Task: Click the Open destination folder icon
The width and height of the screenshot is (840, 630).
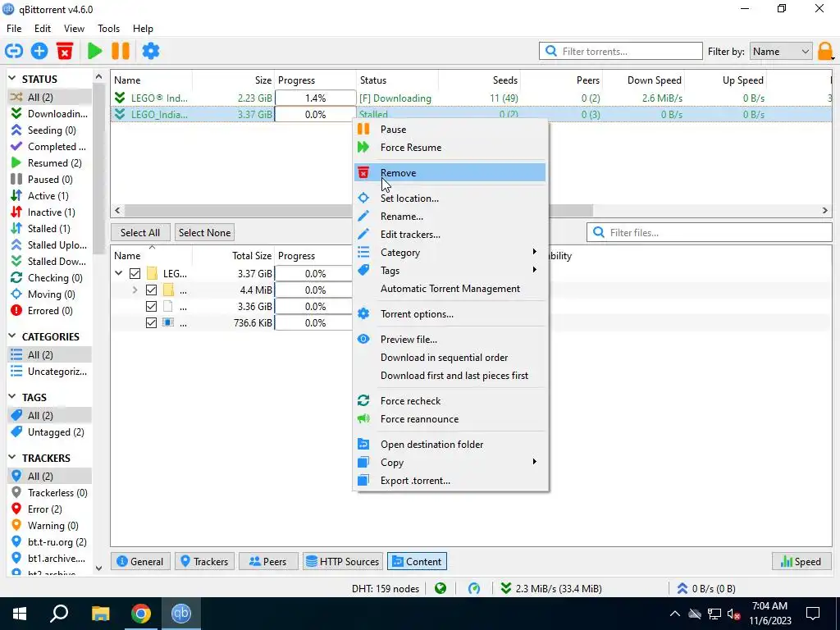Action: click(363, 444)
